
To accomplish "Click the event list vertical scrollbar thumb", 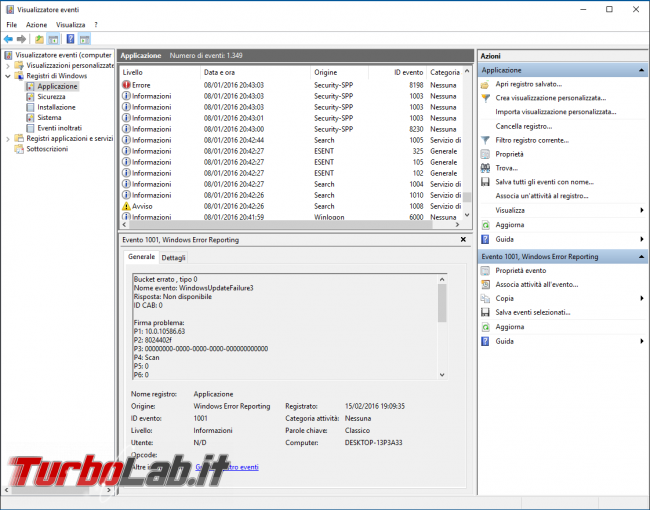I will coord(467,197).
